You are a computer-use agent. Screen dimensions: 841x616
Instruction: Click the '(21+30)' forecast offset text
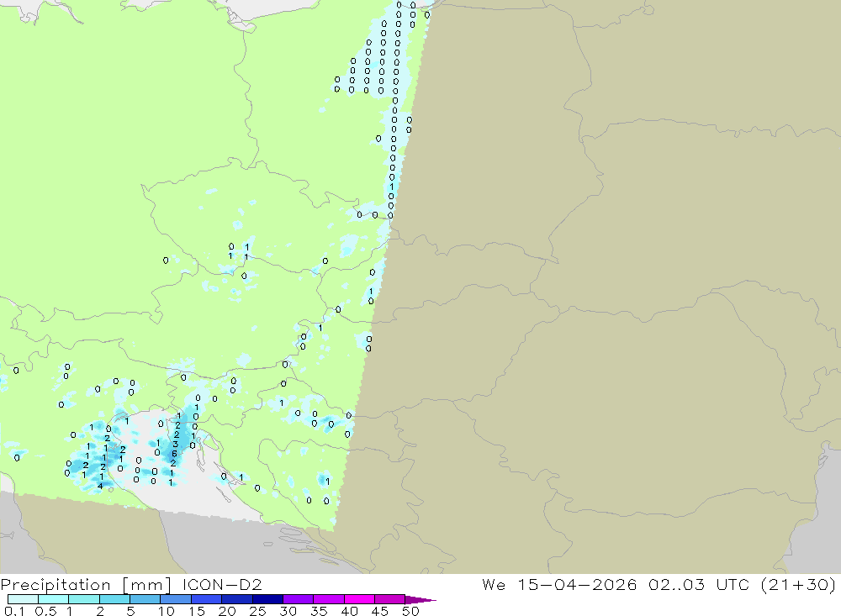pyautogui.click(x=798, y=585)
